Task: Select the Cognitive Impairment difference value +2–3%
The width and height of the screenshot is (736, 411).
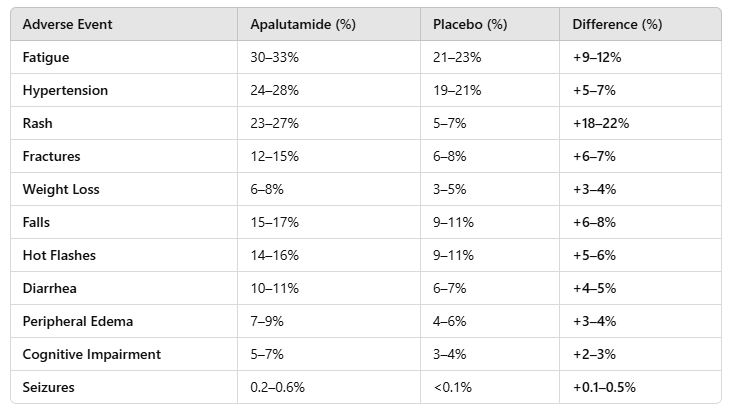Action: pyautogui.click(x=594, y=354)
